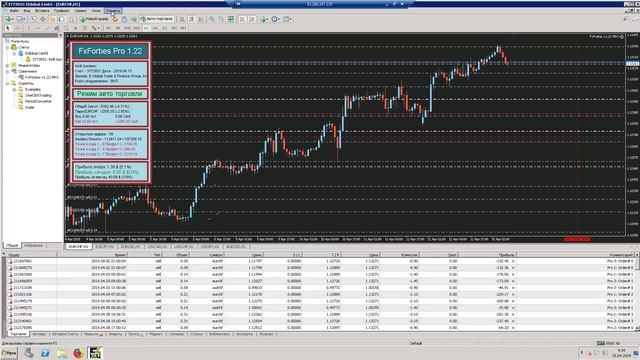The width and height of the screenshot is (640, 360).
Task: Select the horizontal line drawing tool
Action: [38, 28]
